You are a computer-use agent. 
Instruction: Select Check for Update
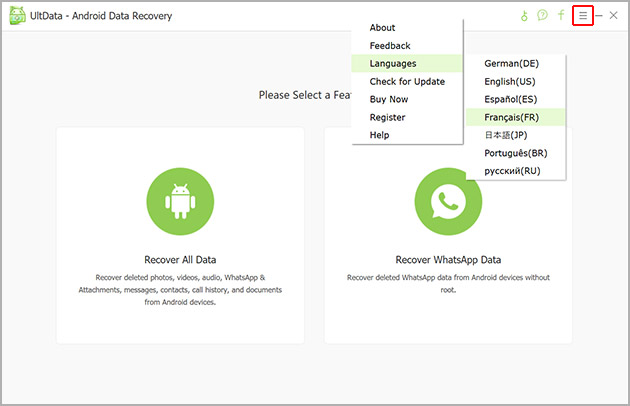pos(407,82)
